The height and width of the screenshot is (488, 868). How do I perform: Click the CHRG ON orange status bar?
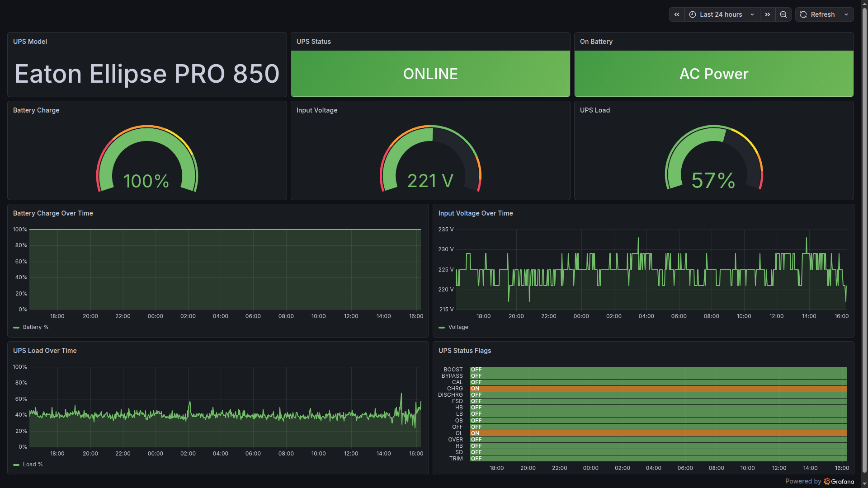coord(658,389)
